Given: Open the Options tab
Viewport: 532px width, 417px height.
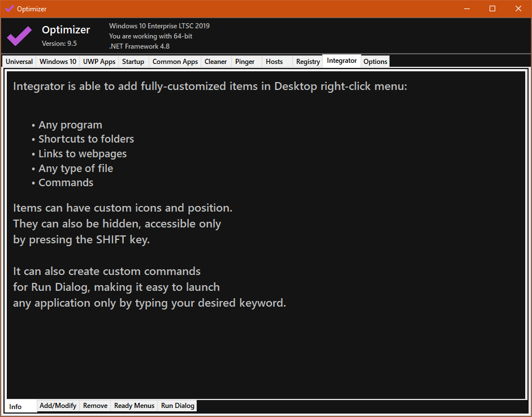Looking at the screenshot, I should click(x=375, y=62).
